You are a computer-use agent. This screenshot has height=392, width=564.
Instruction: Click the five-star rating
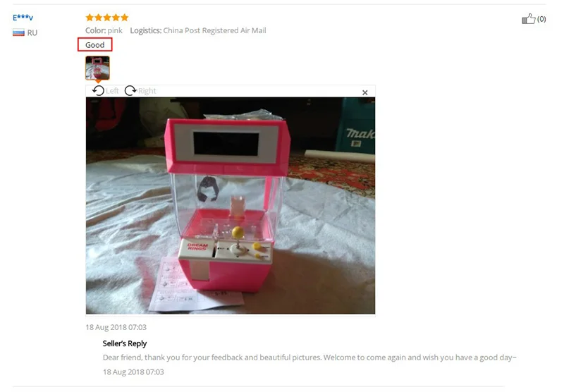pos(107,17)
